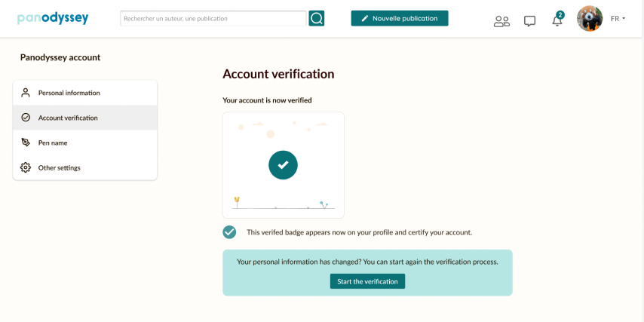Click the Other settings gear icon
The height and width of the screenshot is (322, 644).
coord(26,167)
